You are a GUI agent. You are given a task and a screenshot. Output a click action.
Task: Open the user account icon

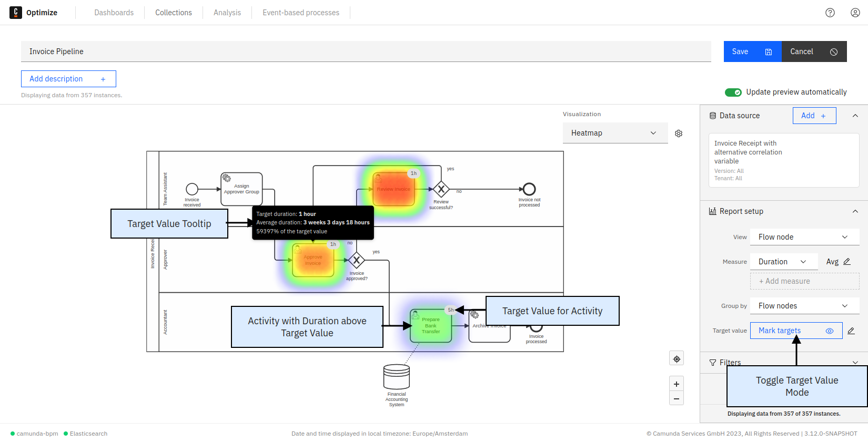pyautogui.click(x=855, y=13)
